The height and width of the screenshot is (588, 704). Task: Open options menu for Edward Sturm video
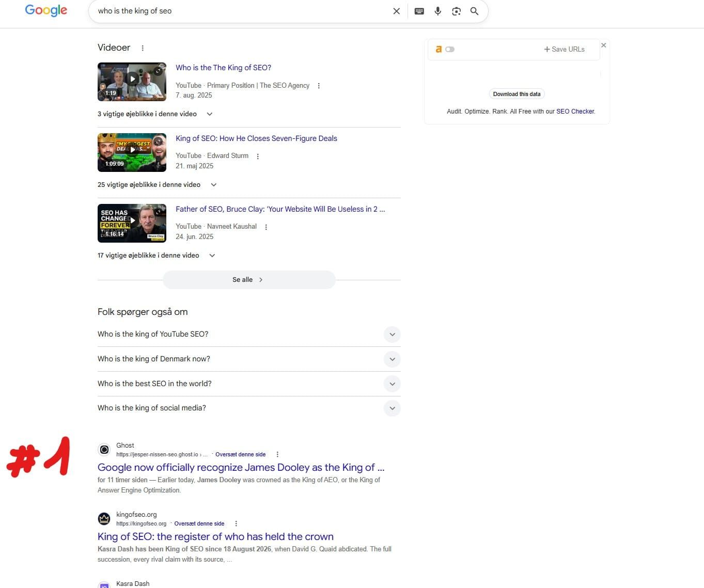(258, 156)
